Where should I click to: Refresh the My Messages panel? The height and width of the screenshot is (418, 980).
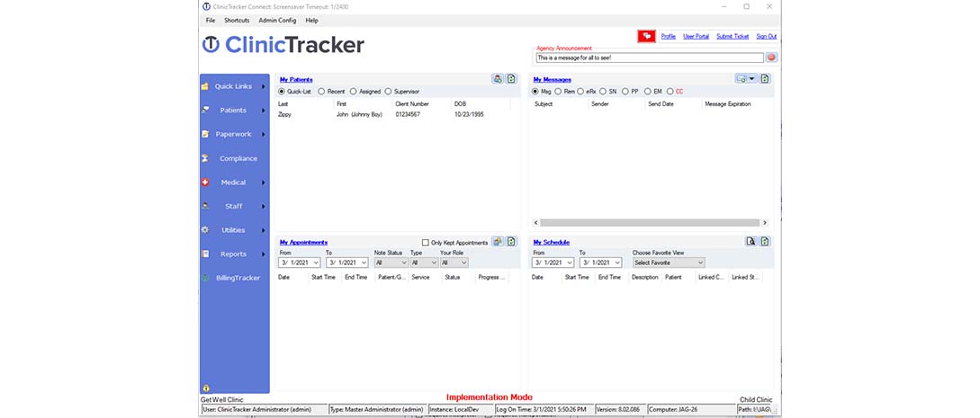click(765, 79)
